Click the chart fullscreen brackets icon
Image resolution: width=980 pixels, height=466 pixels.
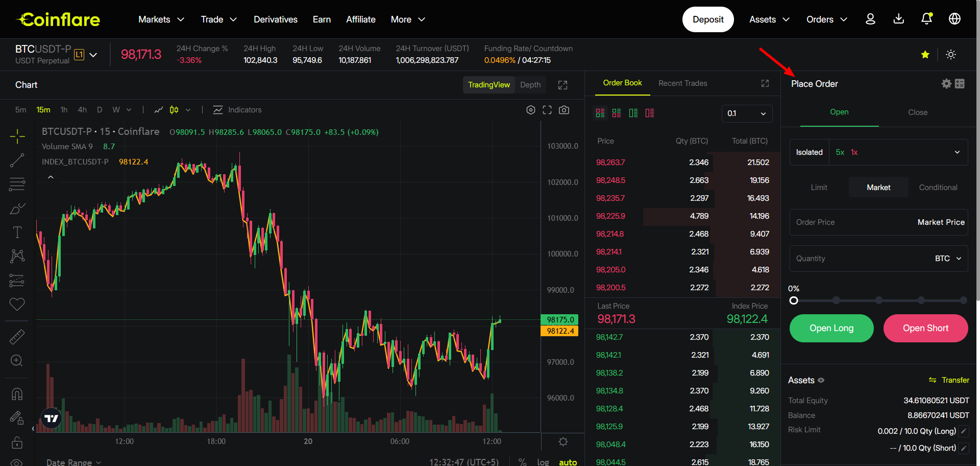(547, 110)
